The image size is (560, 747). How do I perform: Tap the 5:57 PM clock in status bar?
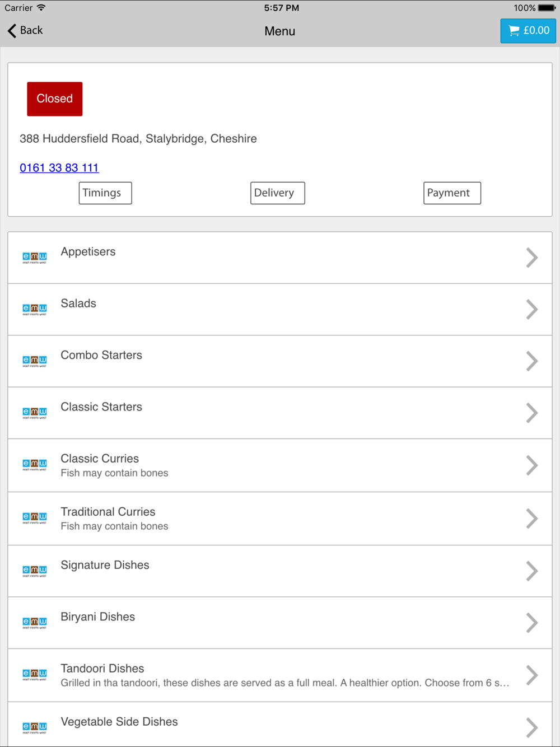point(282,8)
